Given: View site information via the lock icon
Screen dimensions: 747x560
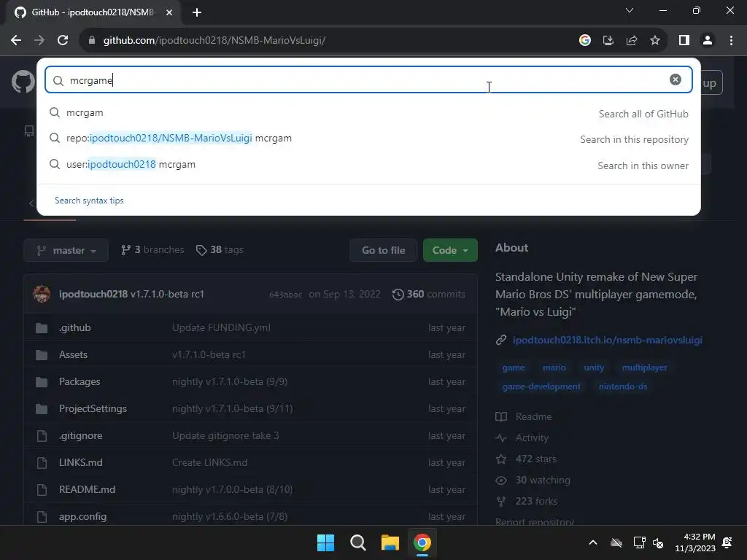Looking at the screenshot, I should coord(92,41).
